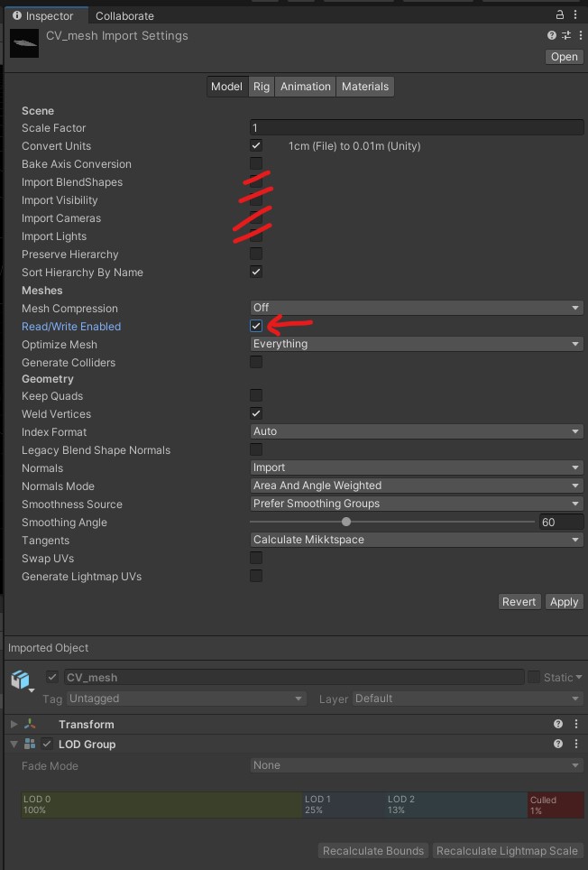Open the Mesh Compression dropdown
The image size is (588, 870).
[416, 308]
